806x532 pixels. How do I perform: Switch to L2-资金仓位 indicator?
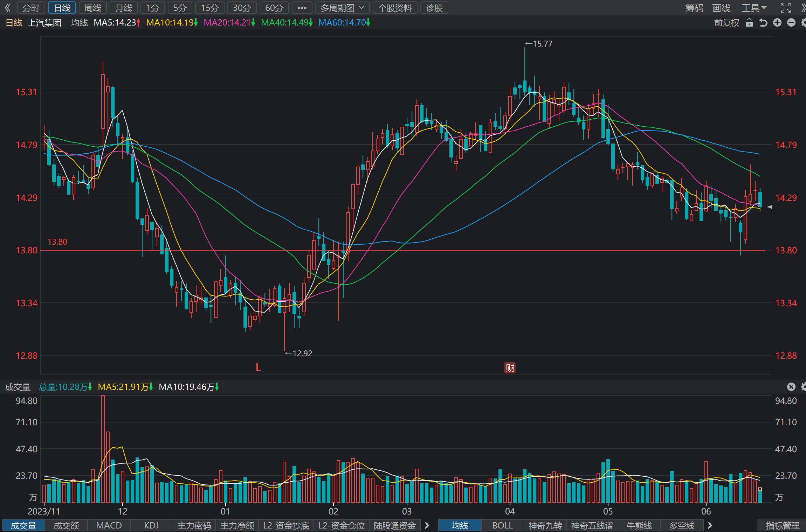point(342,525)
